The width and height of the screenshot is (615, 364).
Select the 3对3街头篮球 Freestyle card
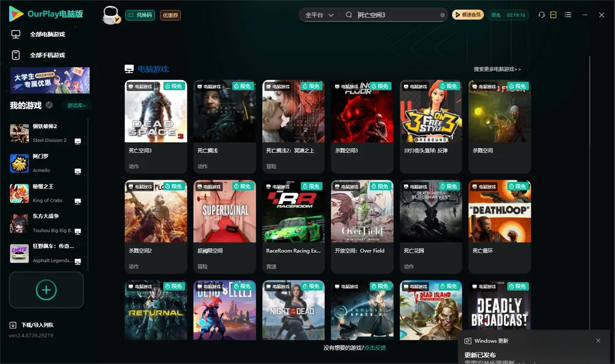tap(430, 126)
